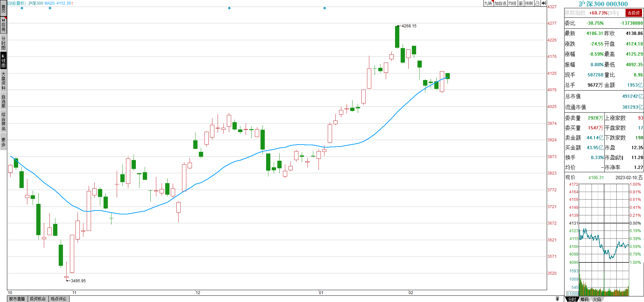The height and width of the screenshot is (302, 644).
Task: Select the 筹码 tab at bottom right
Action: (x=584, y=299)
